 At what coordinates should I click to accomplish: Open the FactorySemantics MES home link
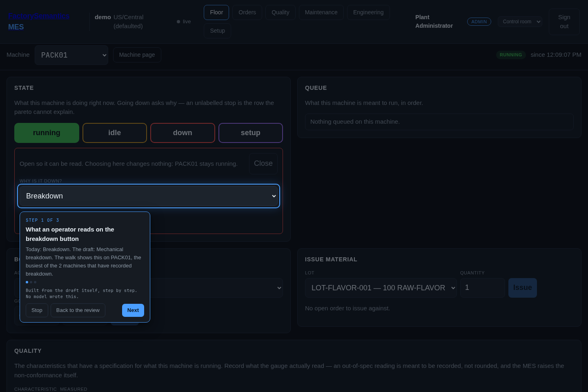39,22
